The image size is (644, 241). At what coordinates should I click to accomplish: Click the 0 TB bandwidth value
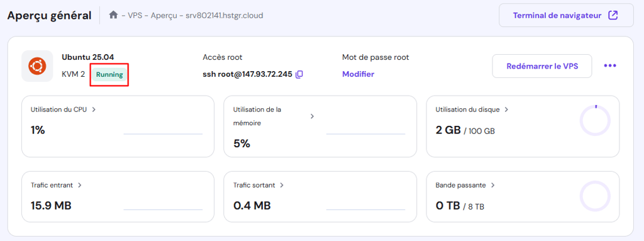(447, 206)
